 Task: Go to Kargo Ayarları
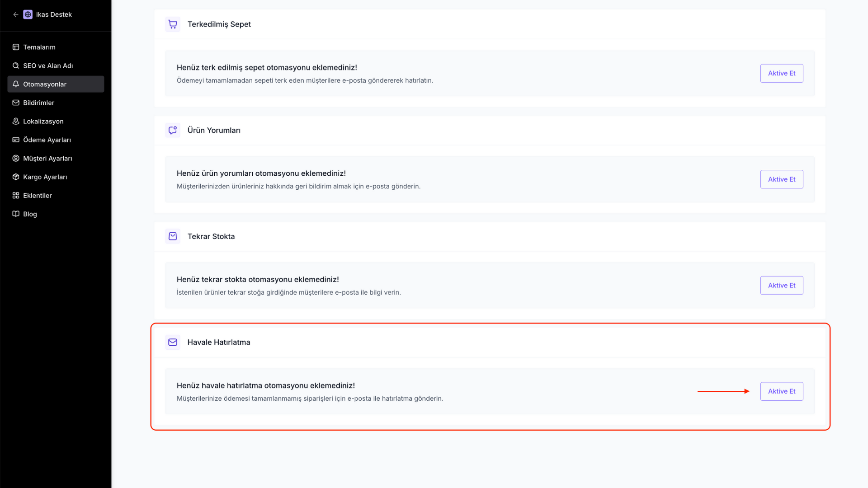click(56, 177)
